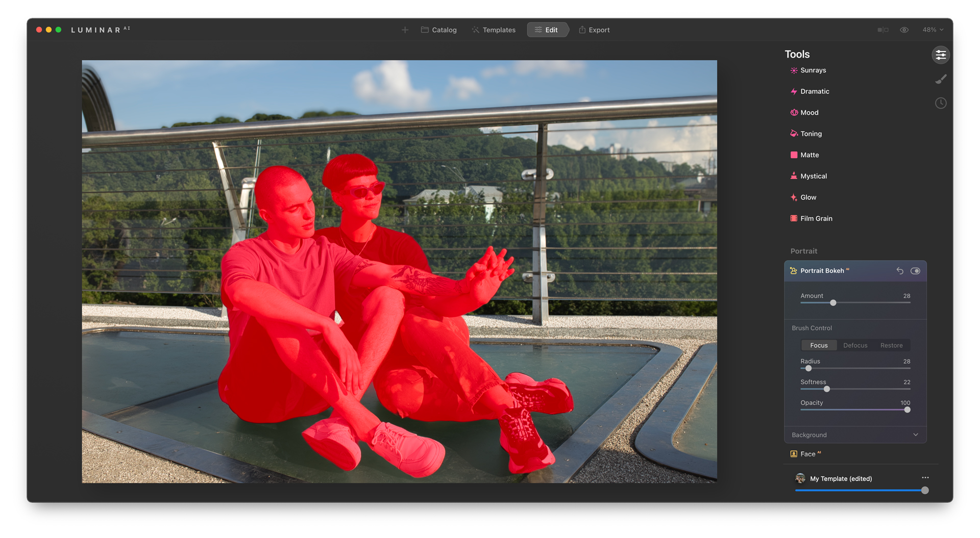
Task: Click the Amount value 28
Action: pyautogui.click(x=906, y=296)
